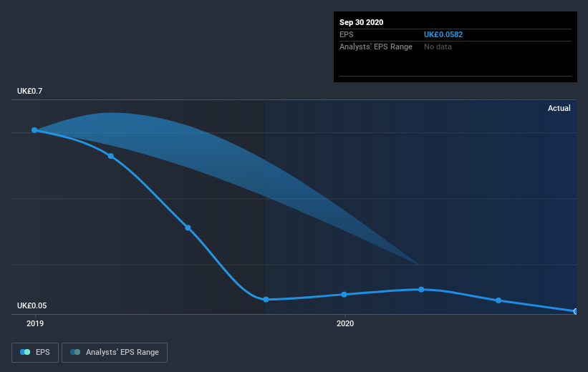Select the first EPS data point at 2019

[x=34, y=130]
